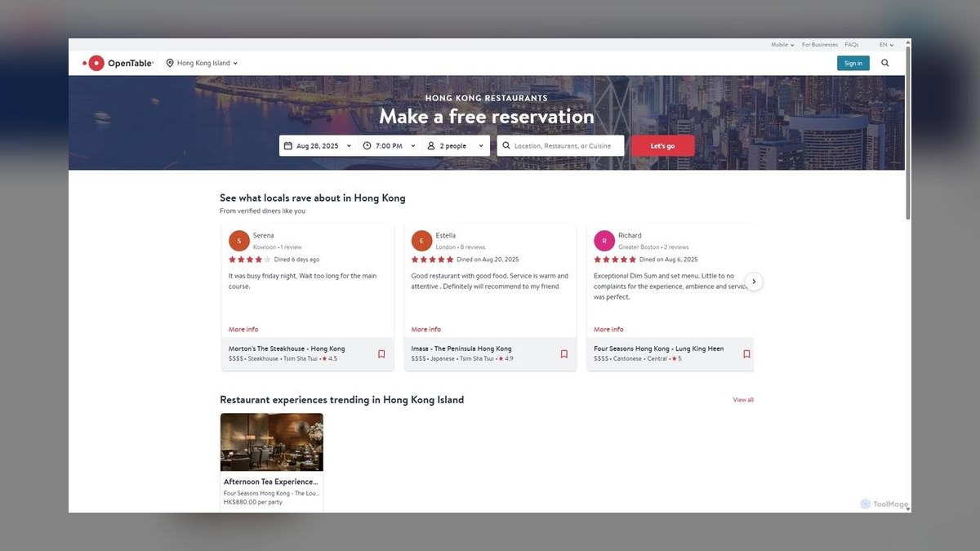Bookmark Imasa - The Peninsula Hong Kong

pos(563,354)
